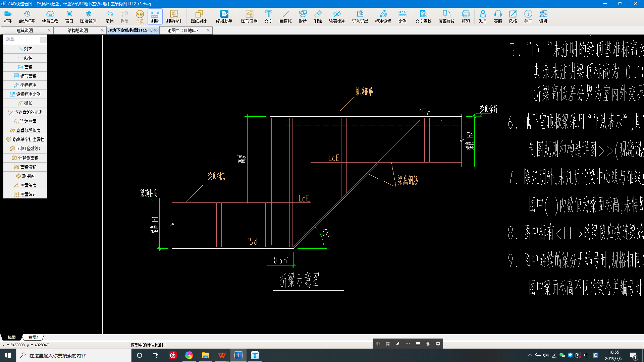Switch to the 模型 layout tab
This screenshot has width=644, height=362.
[12, 337]
